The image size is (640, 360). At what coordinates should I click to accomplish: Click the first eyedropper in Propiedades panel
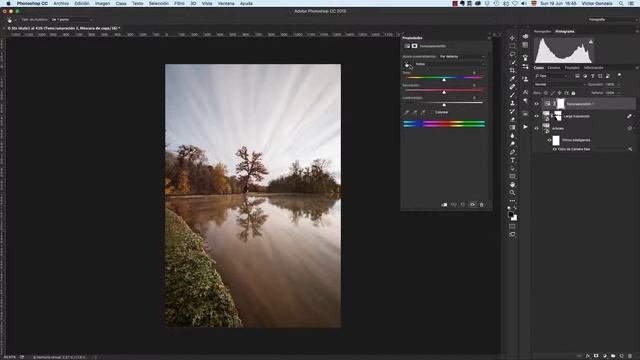(407, 112)
